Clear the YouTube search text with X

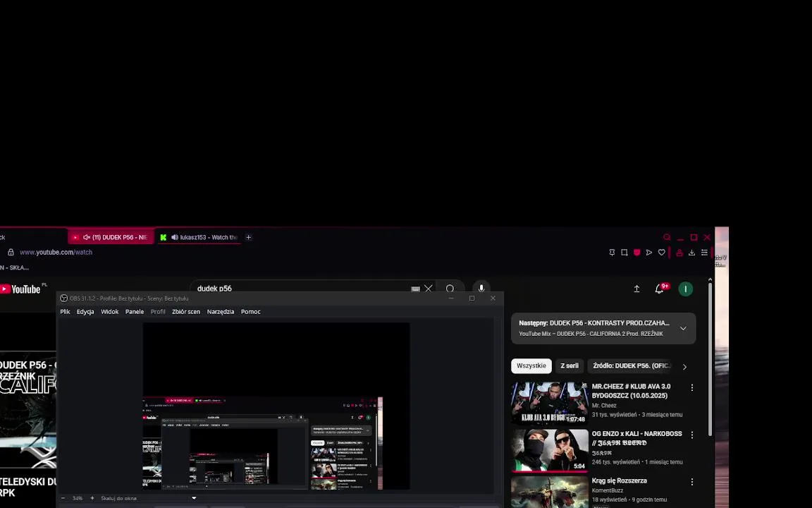point(429,288)
